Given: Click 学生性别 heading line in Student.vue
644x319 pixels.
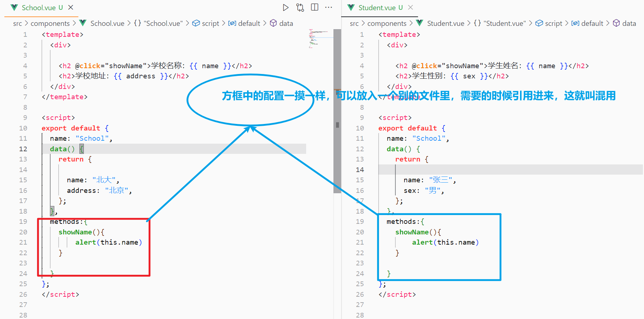Looking at the screenshot, I should (452, 76).
